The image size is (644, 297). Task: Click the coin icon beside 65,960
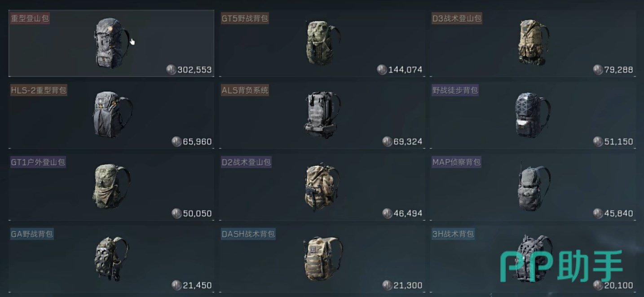tap(176, 142)
